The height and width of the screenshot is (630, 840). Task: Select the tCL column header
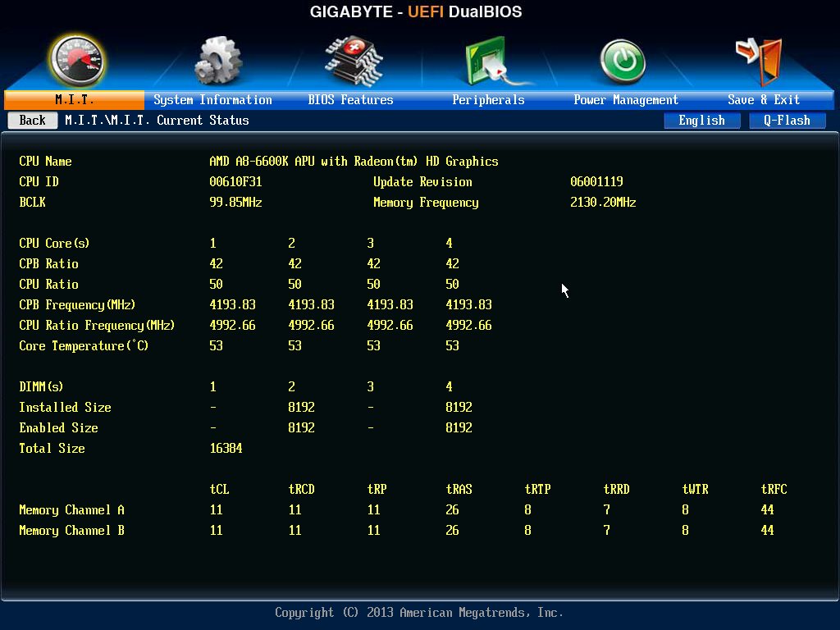tap(219, 489)
